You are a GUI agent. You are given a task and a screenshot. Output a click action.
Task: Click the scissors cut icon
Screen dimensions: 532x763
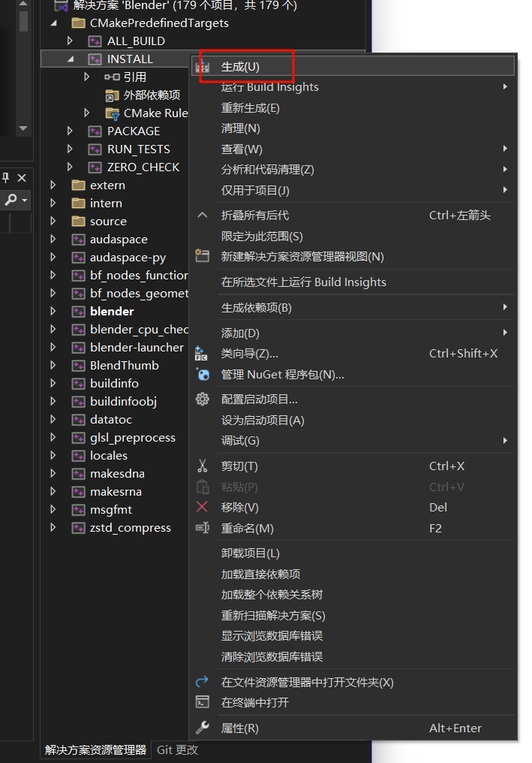tap(203, 466)
